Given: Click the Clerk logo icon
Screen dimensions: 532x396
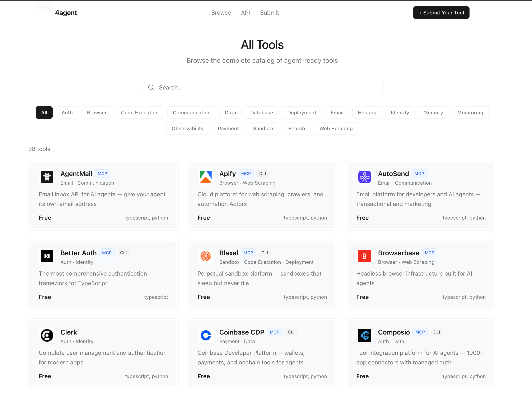Looking at the screenshot, I should click(x=47, y=335).
